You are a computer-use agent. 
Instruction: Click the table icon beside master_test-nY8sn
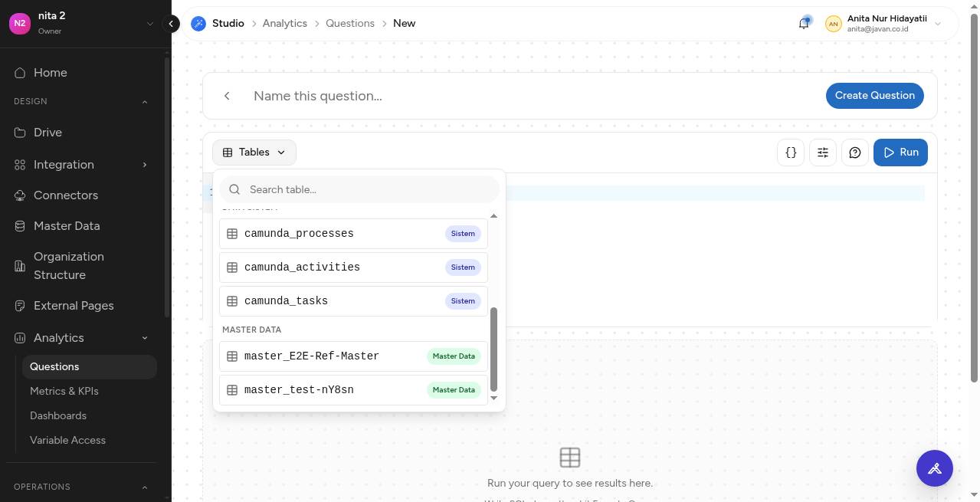232,390
